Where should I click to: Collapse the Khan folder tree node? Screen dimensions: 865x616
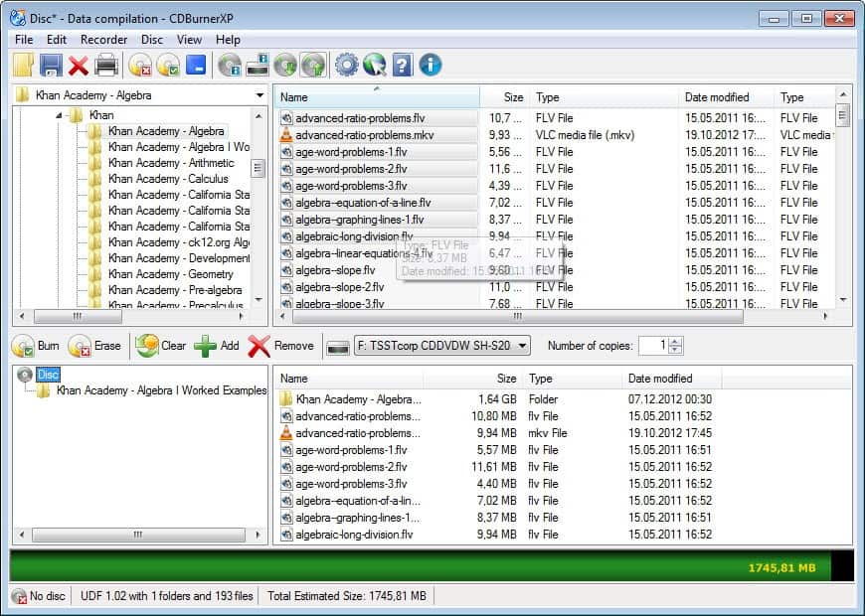pyautogui.click(x=59, y=115)
